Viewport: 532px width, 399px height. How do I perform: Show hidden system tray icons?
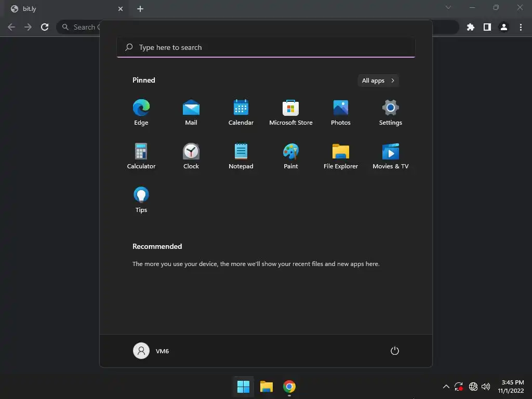point(446,387)
